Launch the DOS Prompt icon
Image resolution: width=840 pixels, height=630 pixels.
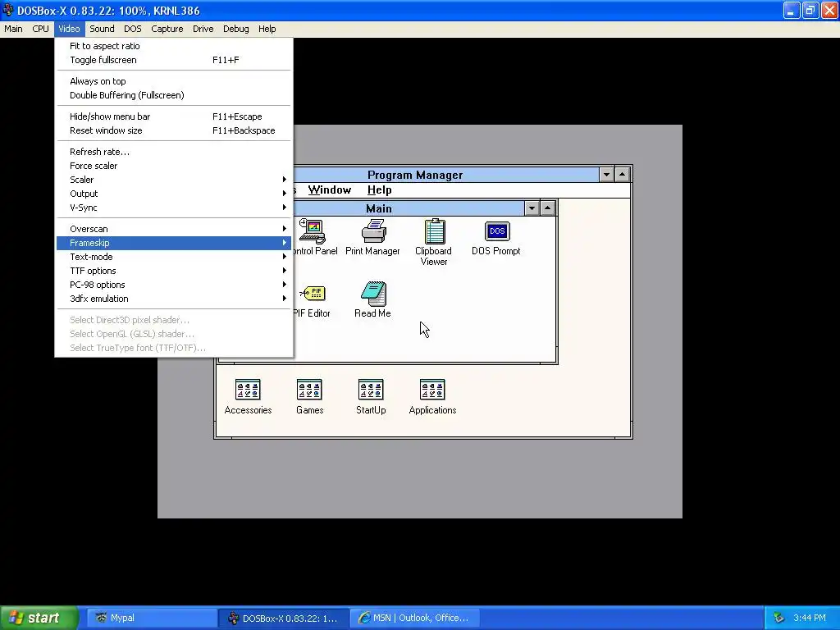point(496,231)
